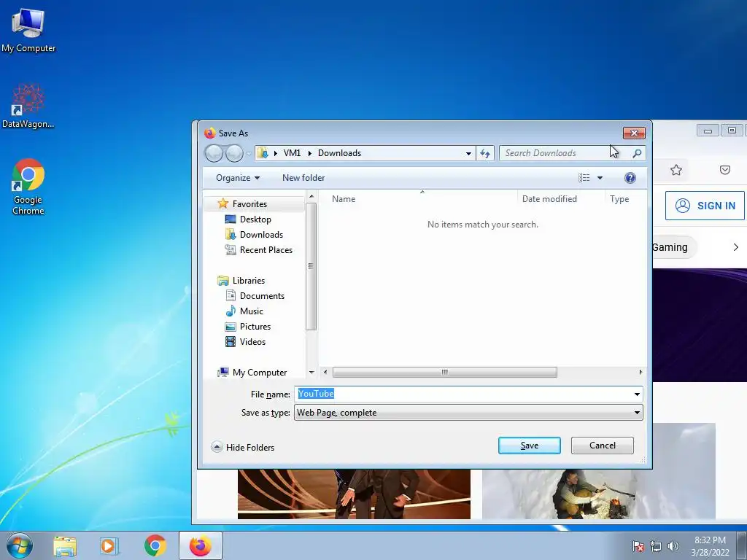Open the Save as type combo box

468,413
